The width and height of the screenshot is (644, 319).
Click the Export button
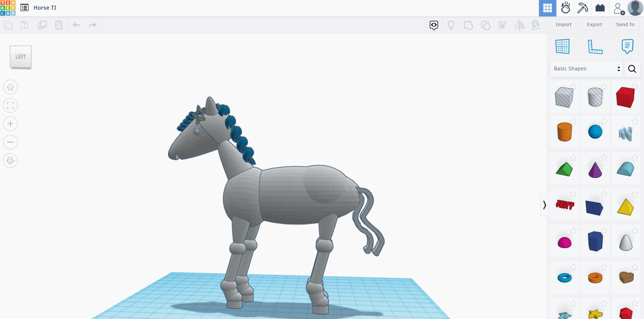pos(594,25)
